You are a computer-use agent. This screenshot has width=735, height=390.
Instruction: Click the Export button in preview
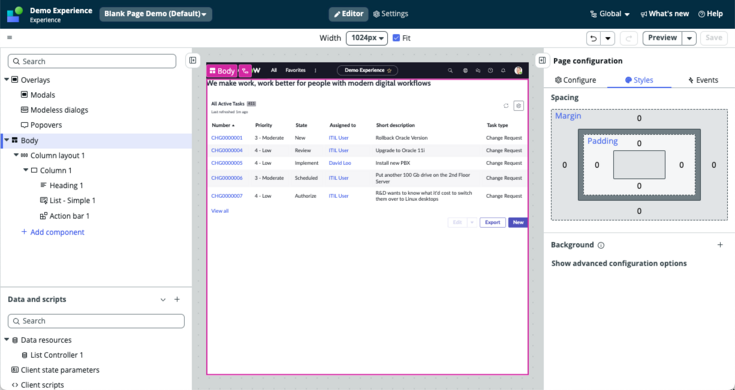[492, 223]
